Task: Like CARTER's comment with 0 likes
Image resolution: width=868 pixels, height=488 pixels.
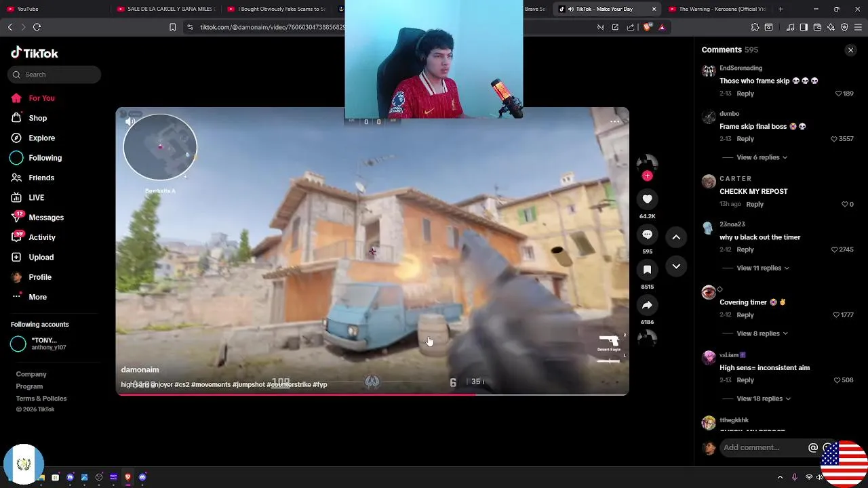Action: point(847,205)
